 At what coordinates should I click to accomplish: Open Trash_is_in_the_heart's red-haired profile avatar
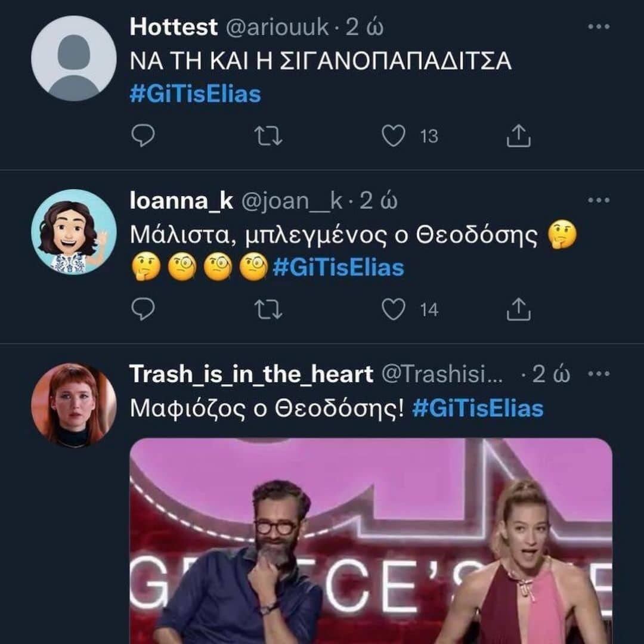coord(73,405)
